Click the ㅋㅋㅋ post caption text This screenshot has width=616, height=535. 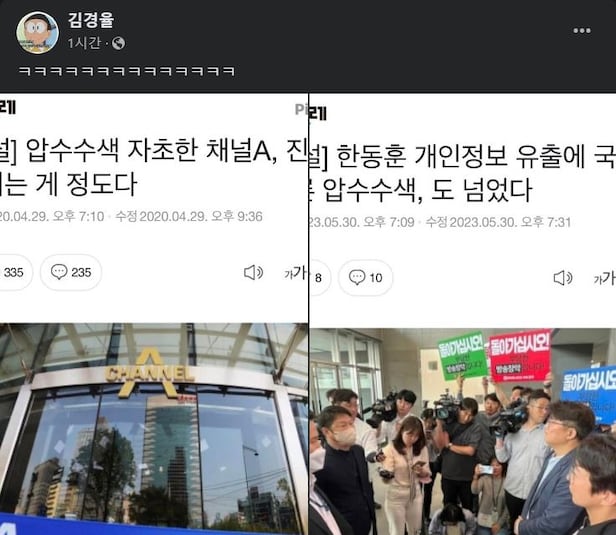click(x=126, y=71)
